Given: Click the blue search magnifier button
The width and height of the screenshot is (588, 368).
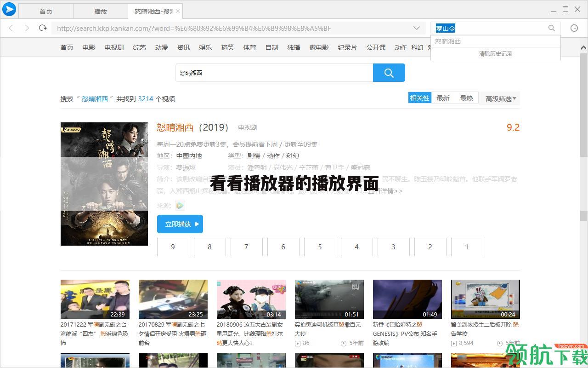Looking at the screenshot, I should [x=389, y=73].
